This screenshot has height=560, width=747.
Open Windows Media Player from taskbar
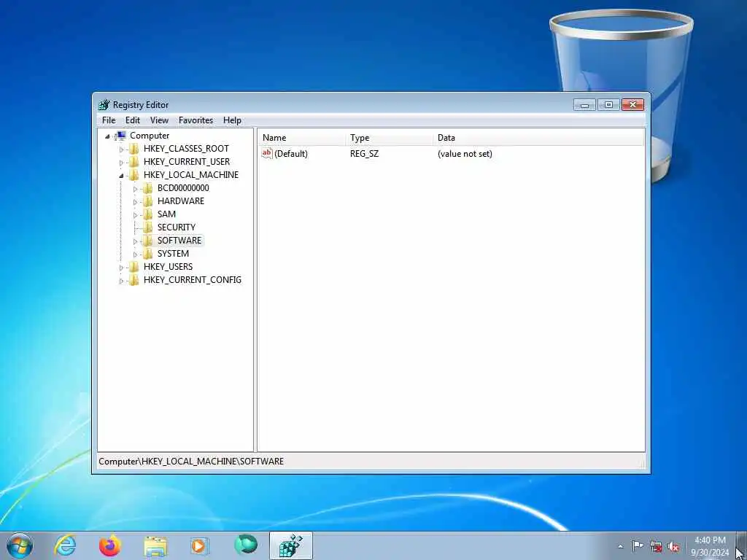199,545
